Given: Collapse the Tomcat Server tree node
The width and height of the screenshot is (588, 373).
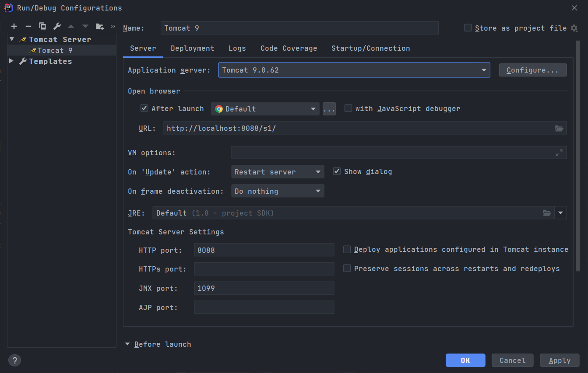Looking at the screenshot, I should point(12,39).
